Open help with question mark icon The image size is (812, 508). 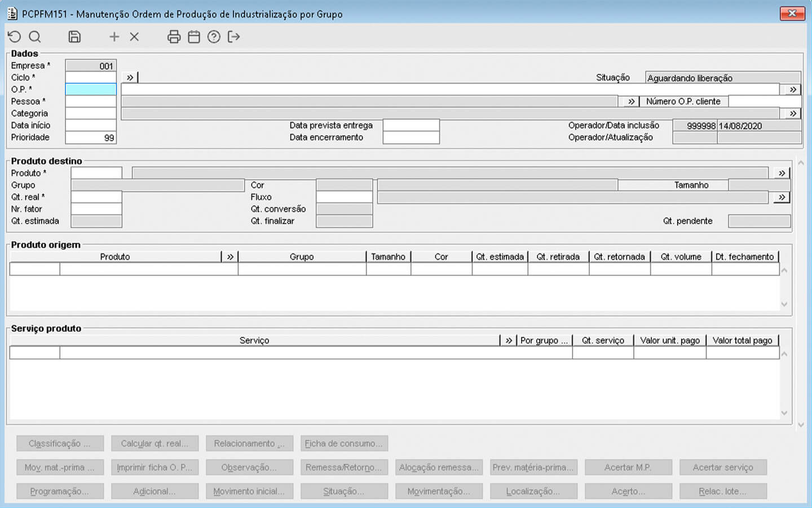pyautogui.click(x=214, y=37)
